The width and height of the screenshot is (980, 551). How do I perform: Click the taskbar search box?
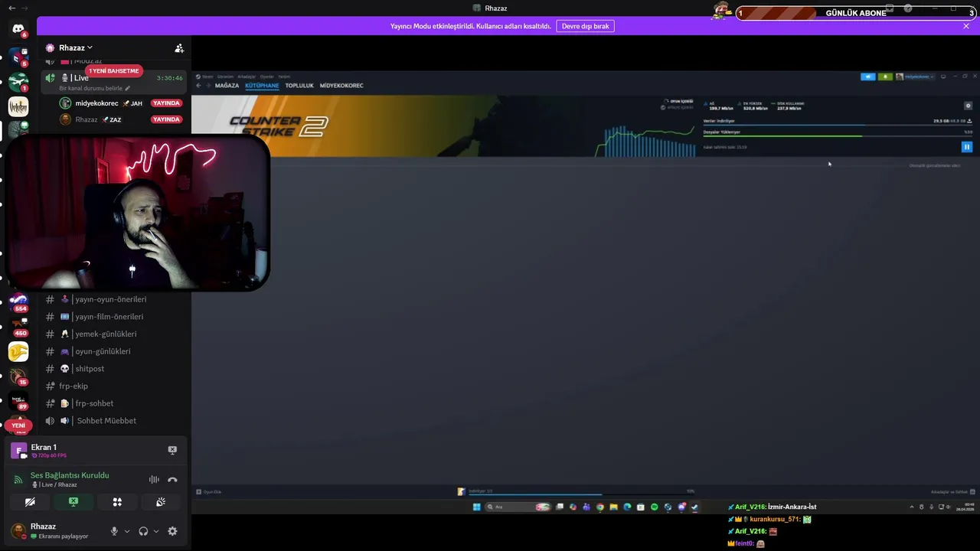coord(518,507)
